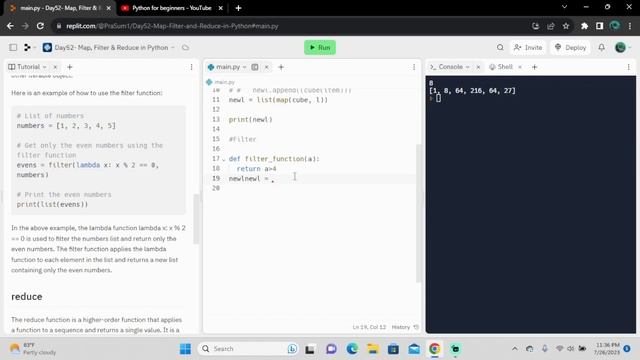Open a new browser tab

pos(238,8)
